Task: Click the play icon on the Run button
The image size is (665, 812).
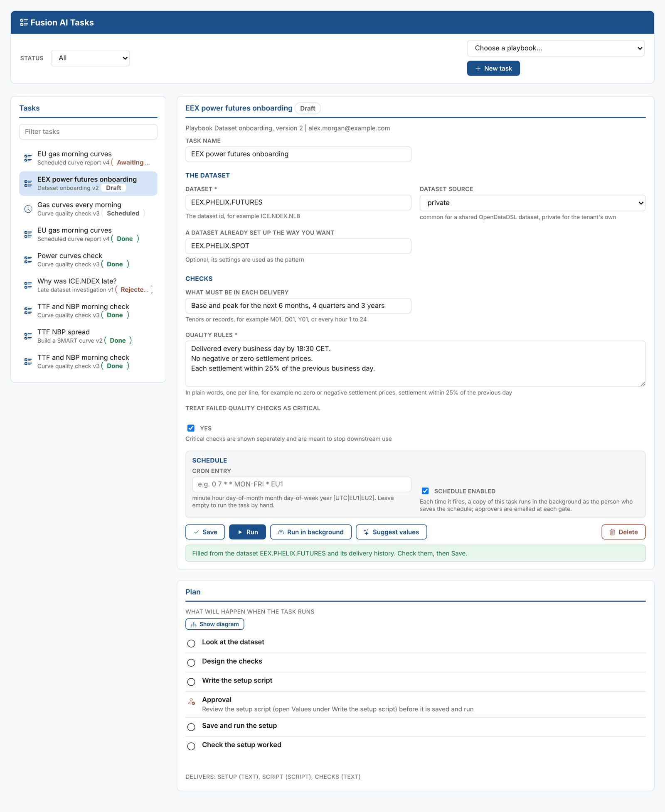Action: [240, 532]
